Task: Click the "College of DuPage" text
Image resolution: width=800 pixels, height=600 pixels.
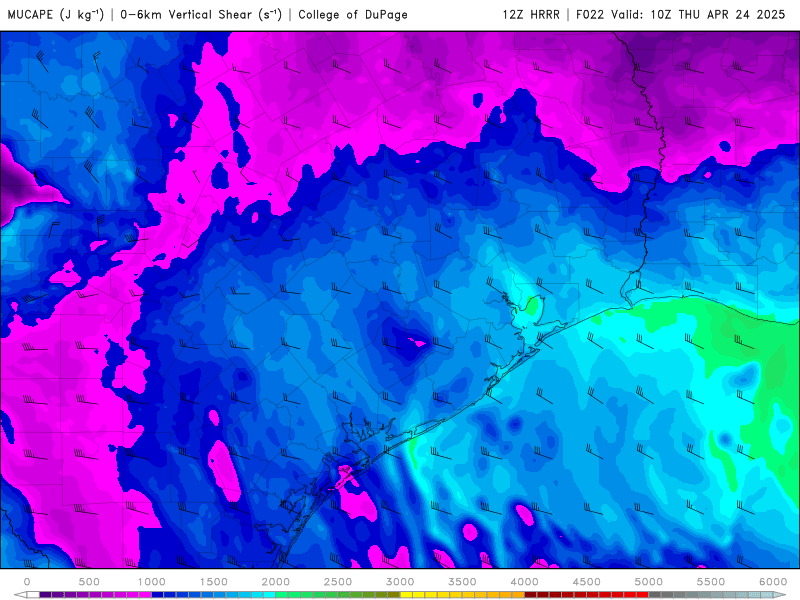Action: click(x=353, y=15)
